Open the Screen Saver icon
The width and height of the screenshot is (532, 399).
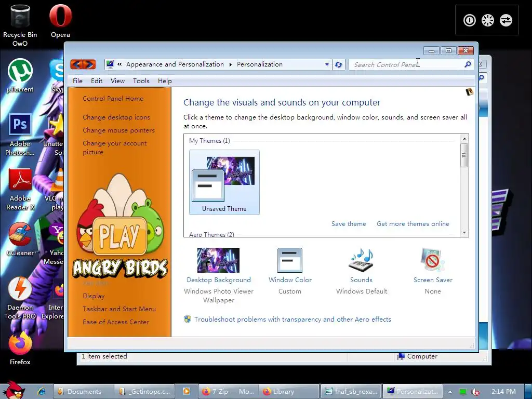coord(433,260)
